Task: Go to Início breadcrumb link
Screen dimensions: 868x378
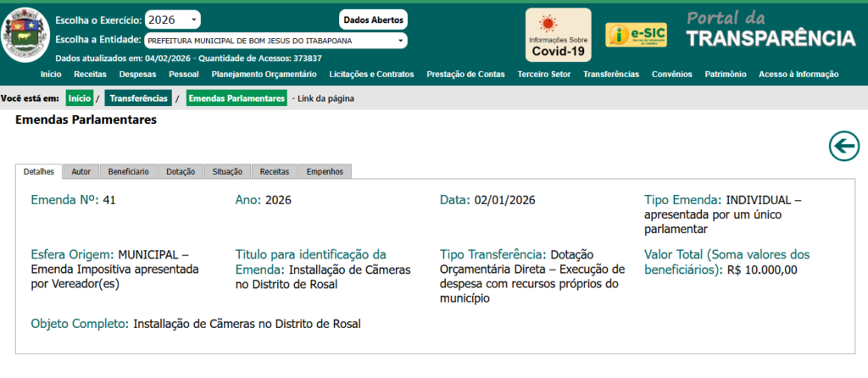Action: click(79, 98)
